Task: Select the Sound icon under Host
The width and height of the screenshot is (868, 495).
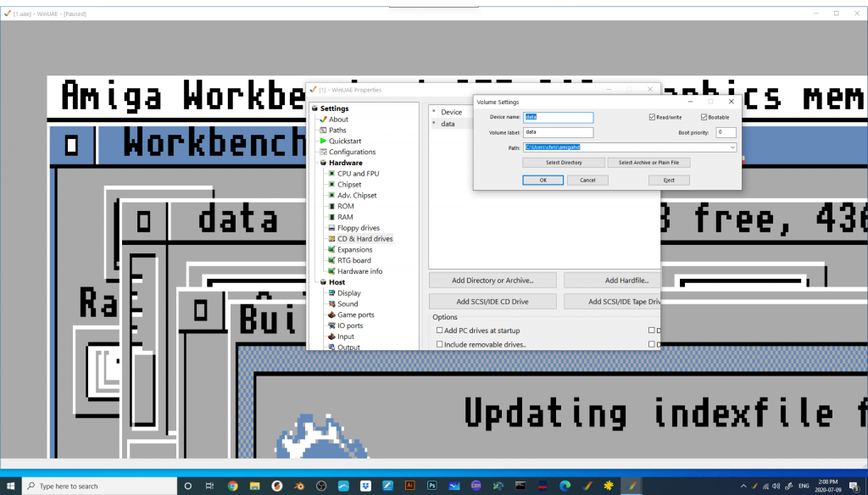Action: 331,303
